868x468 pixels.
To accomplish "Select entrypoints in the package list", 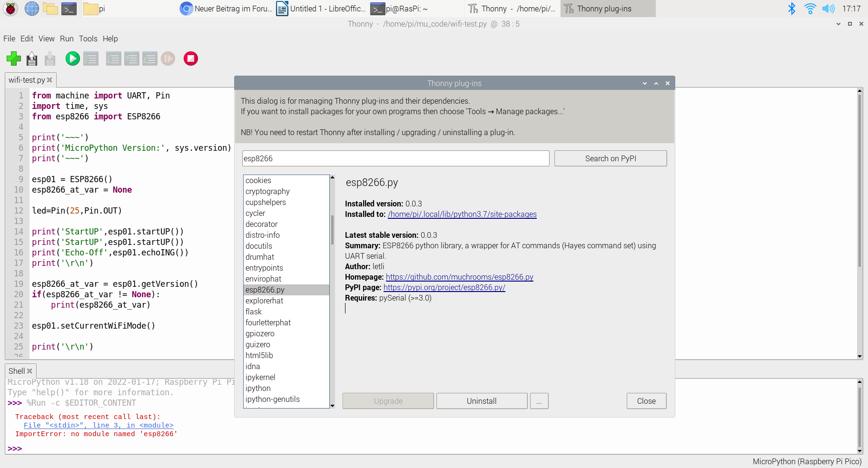I will point(286,268).
